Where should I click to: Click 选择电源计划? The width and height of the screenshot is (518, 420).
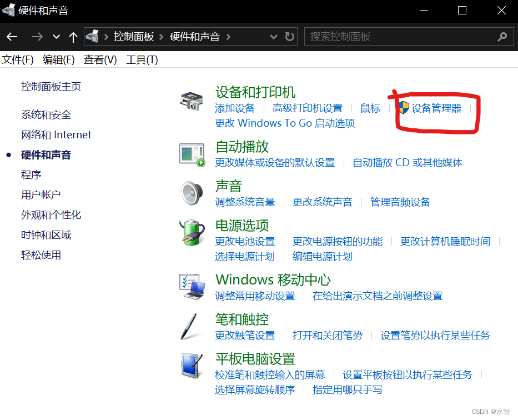point(245,256)
